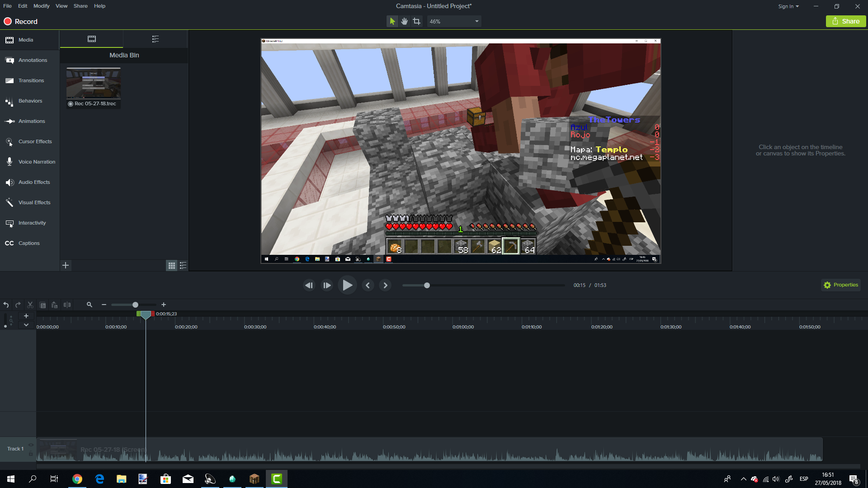
Task: Zoom in the timeline with plus
Action: click(x=164, y=305)
